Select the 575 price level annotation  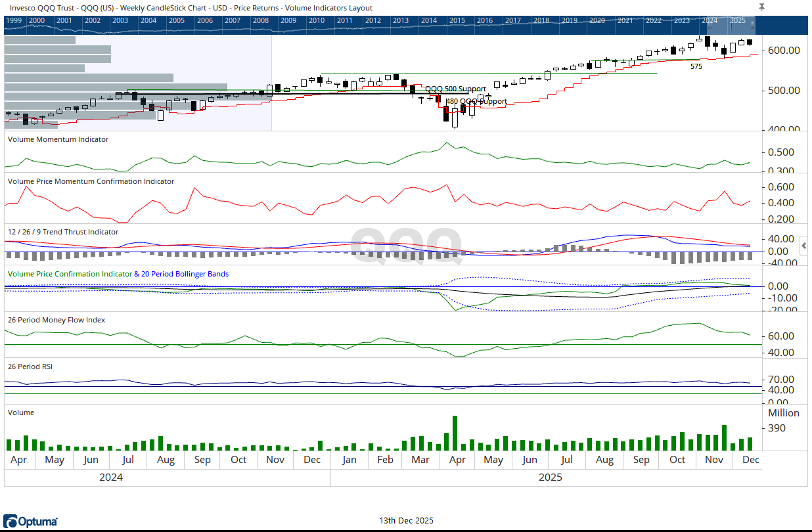coord(696,66)
